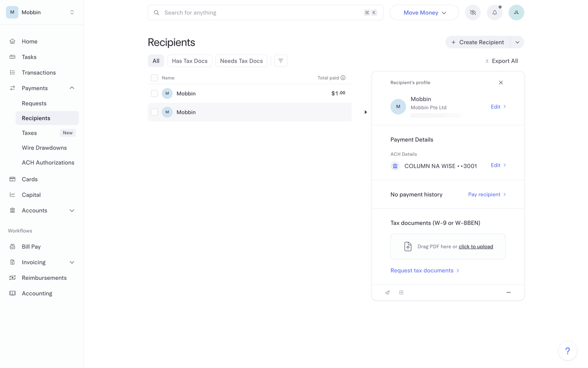Open the Reimbursements icon
The width and height of the screenshot is (588, 368).
(x=12, y=278)
